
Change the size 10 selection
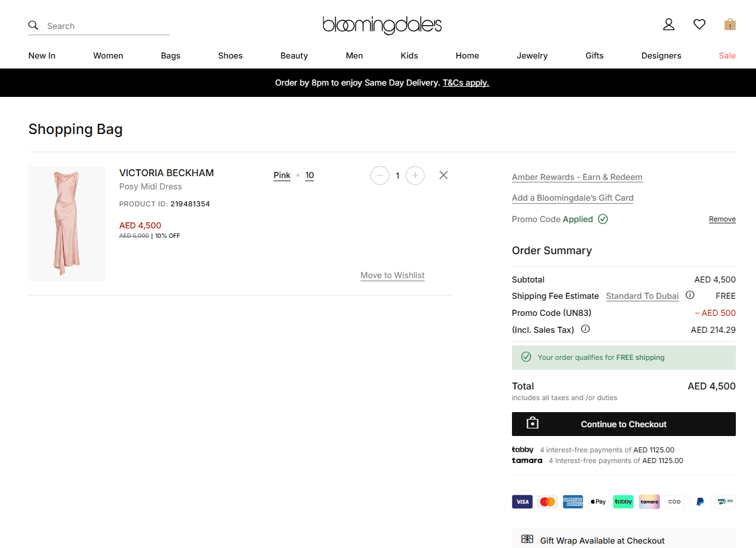tap(309, 176)
